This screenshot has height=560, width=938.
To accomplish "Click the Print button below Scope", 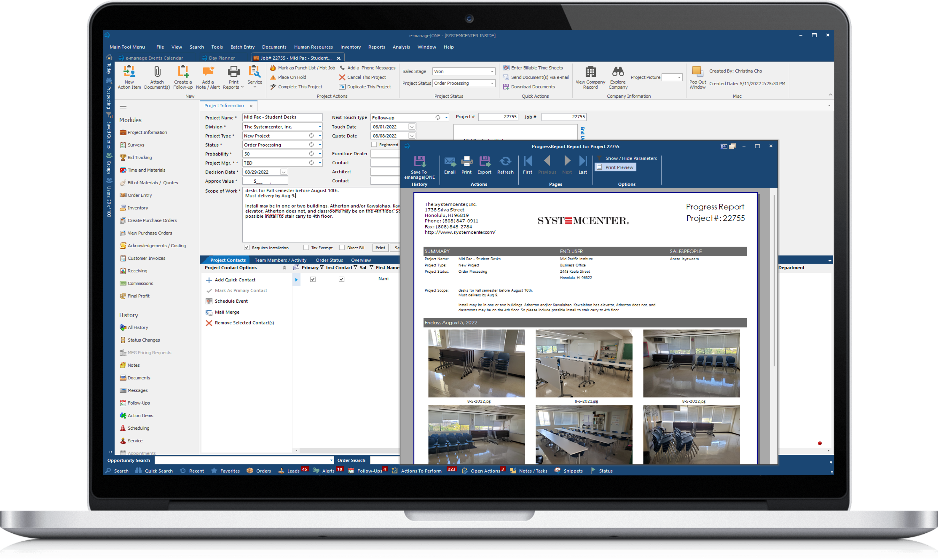I will (x=380, y=248).
